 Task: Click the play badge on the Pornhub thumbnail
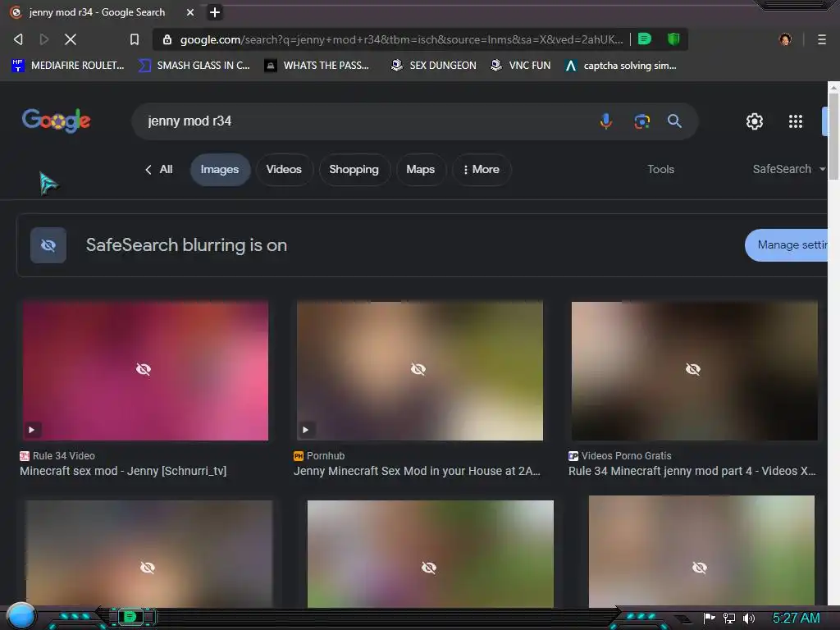pos(305,430)
